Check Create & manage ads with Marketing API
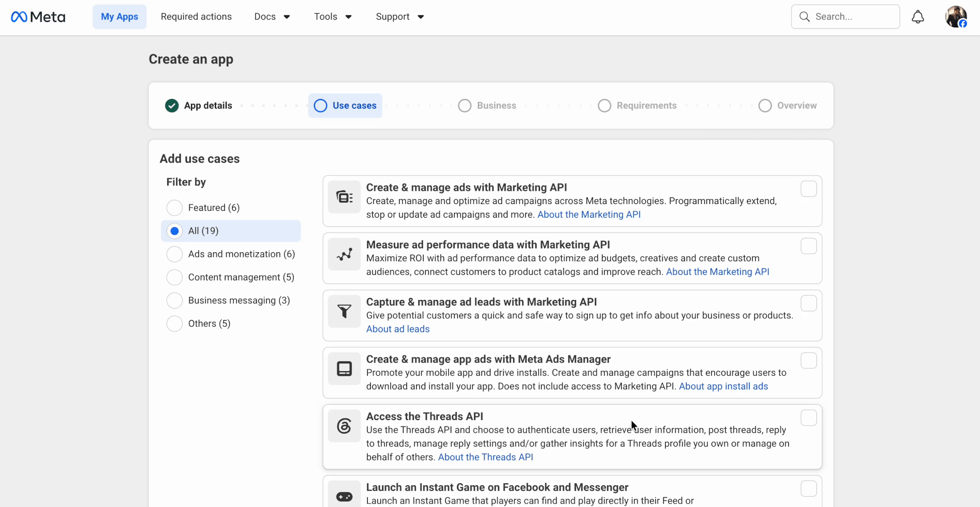The image size is (980, 507). click(809, 189)
